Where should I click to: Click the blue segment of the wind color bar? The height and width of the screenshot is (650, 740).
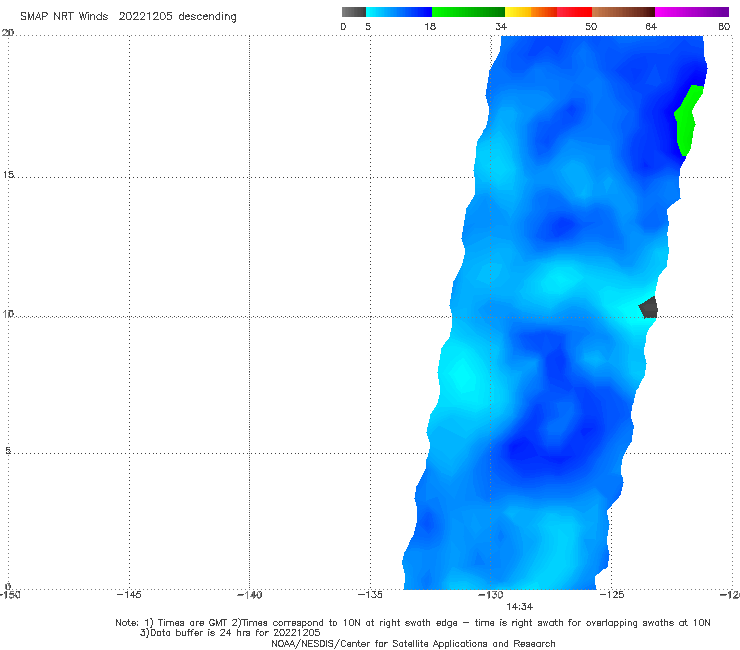(x=399, y=12)
